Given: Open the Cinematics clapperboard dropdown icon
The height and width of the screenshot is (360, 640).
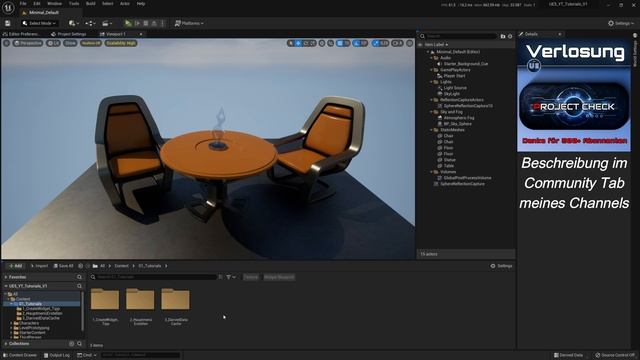Looking at the screenshot, I should tap(107, 23).
